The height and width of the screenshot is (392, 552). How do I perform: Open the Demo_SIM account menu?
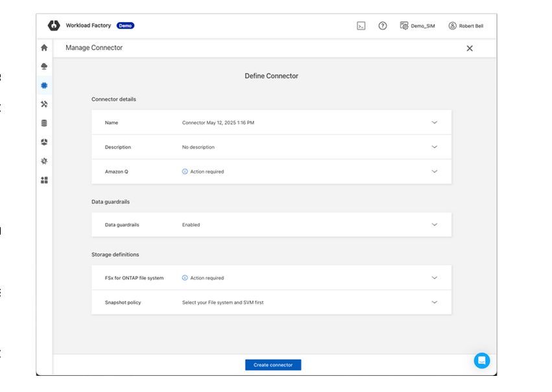[418, 26]
